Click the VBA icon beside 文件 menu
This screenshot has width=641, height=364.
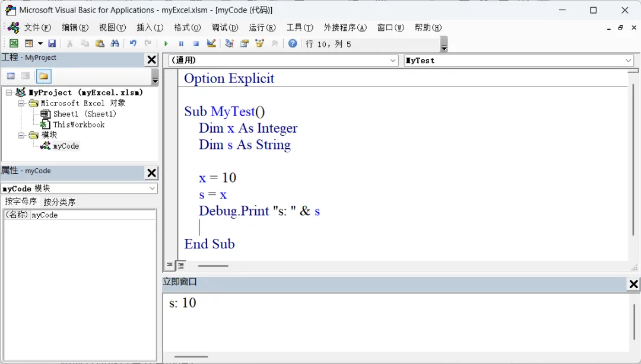point(14,28)
